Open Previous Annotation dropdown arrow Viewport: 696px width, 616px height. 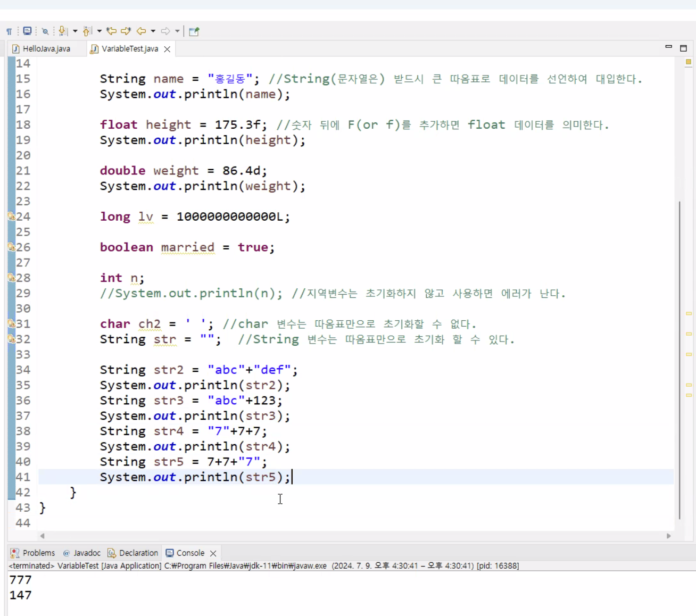pyautogui.click(x=99, y=31)
